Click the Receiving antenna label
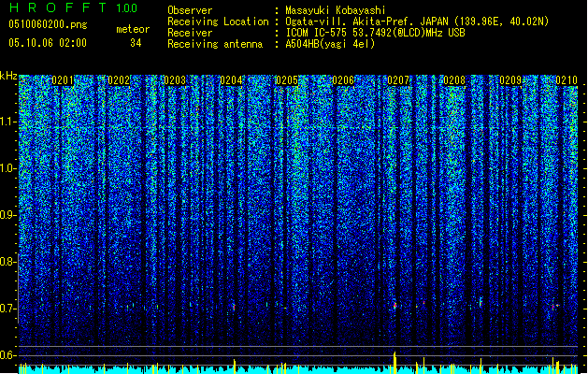The height and width of the screenshot is (374, 588). tap(215, 44)
